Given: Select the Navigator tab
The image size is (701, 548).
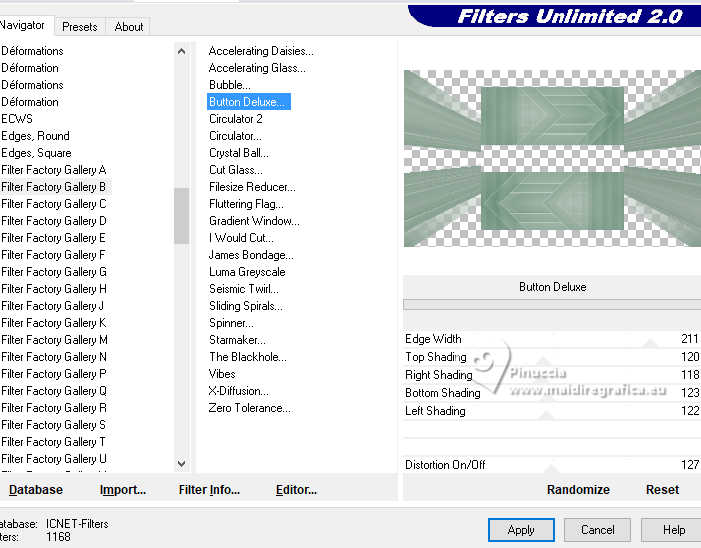Looking at the screenshot, I should (22, 25).
